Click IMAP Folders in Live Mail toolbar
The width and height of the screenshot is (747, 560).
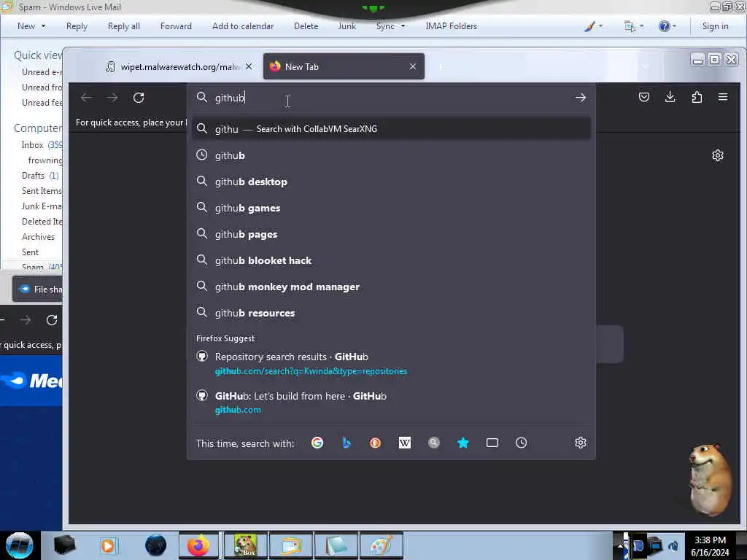tap(451, 26)
